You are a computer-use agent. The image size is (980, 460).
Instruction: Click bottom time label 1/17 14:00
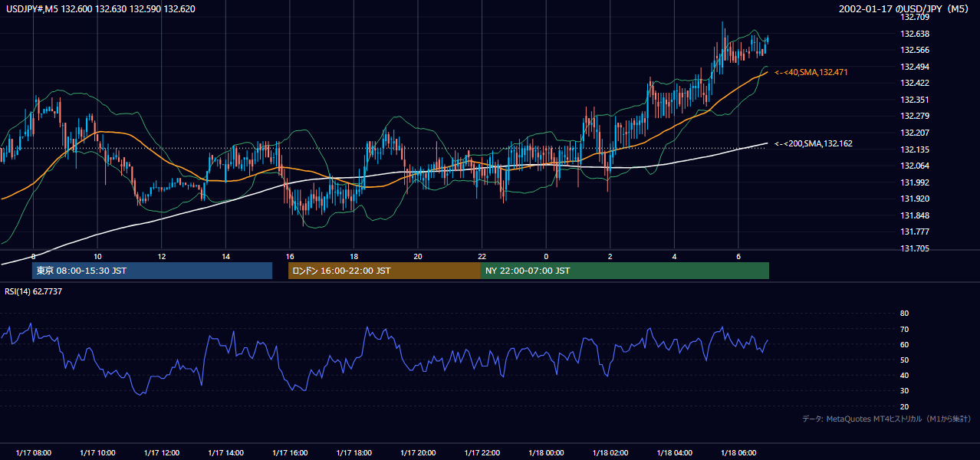(225, 453)
